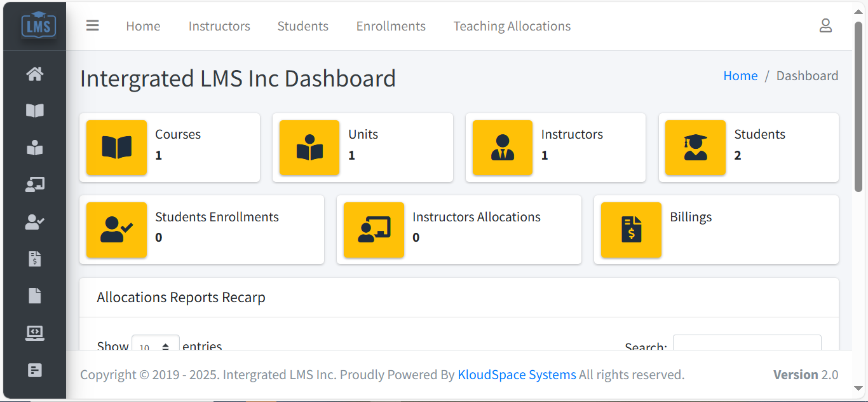Click the Home breadcrumb link
Viewport: 868px width, 402px height.
pyautogui.click(x=740, y=75)
